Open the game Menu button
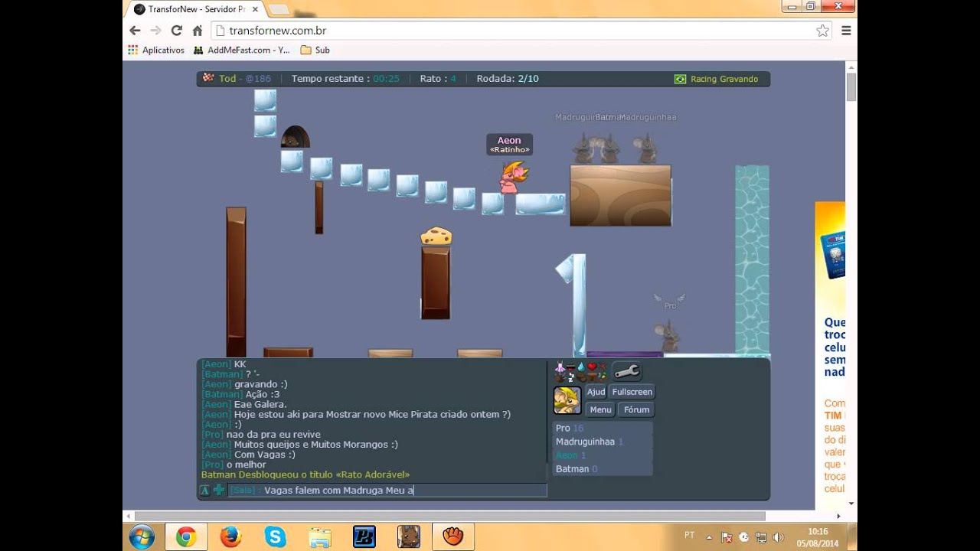980x551 pixels. (600, 409)
